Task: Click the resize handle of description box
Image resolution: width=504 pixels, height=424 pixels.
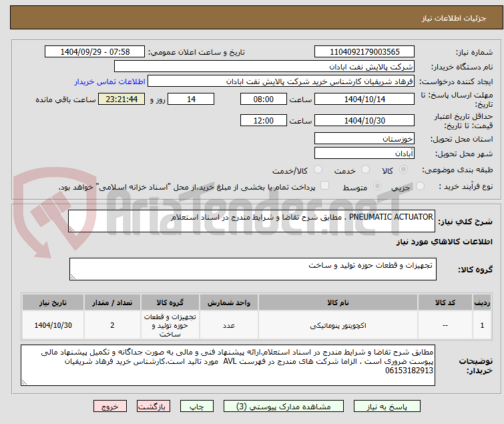Action: (71, 229)
